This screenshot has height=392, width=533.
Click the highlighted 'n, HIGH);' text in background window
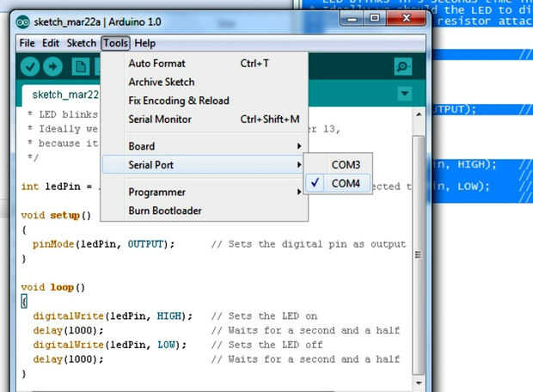pyautogui.click(x=466, y=165)
